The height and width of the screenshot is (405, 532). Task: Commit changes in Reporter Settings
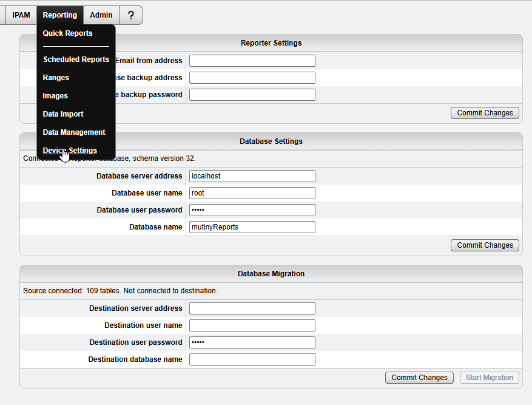click(x=485, y=113)
